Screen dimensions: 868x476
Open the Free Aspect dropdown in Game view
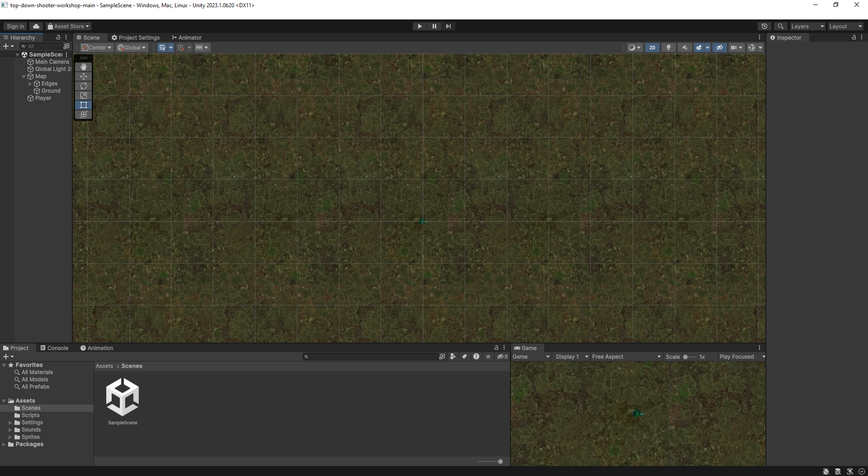[x=626, y=357]
